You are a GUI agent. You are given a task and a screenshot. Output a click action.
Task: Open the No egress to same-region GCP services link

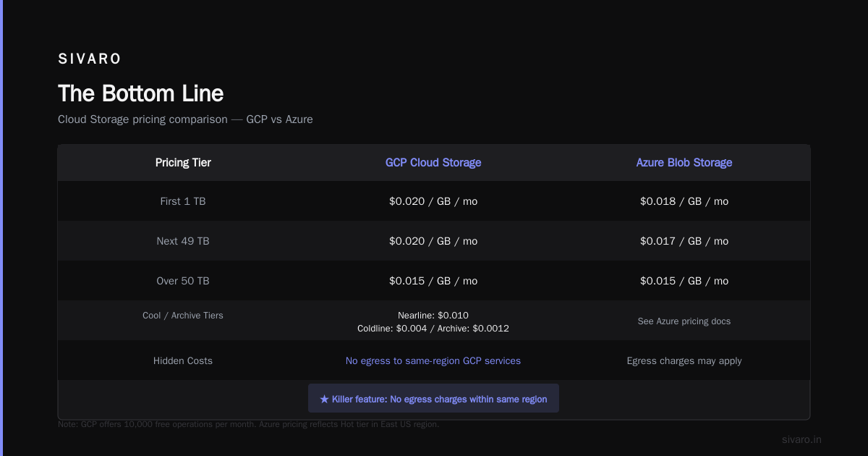tap(433, 360)
